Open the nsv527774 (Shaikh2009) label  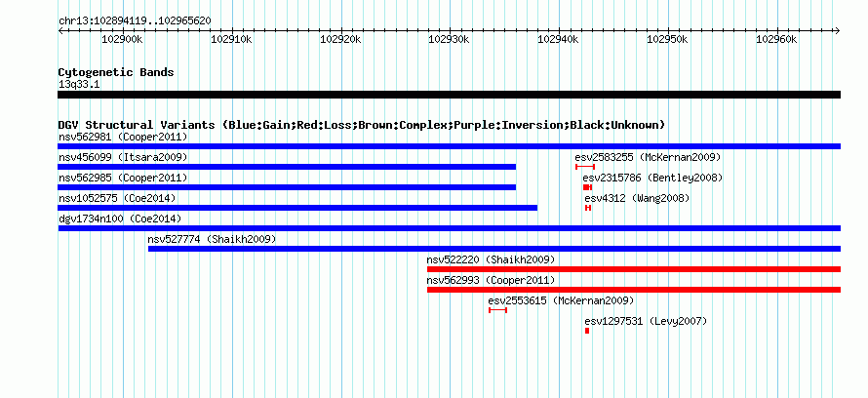[x=212, y=239]
